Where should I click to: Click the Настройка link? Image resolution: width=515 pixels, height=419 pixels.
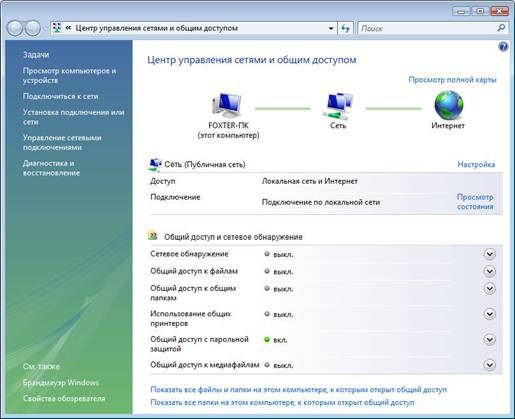[476, 164]
